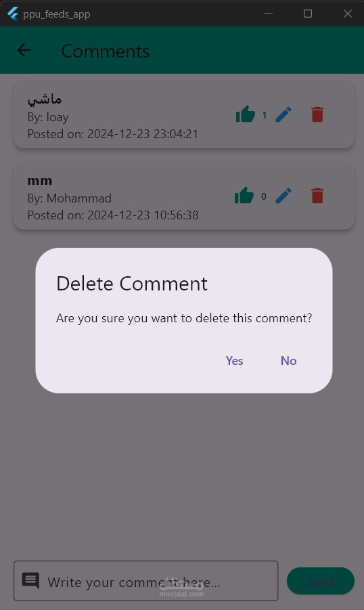The width and height of the screenshot is (364, 610).
Task: Close the ppu_feeds_app window
Action: coord(348,14)
